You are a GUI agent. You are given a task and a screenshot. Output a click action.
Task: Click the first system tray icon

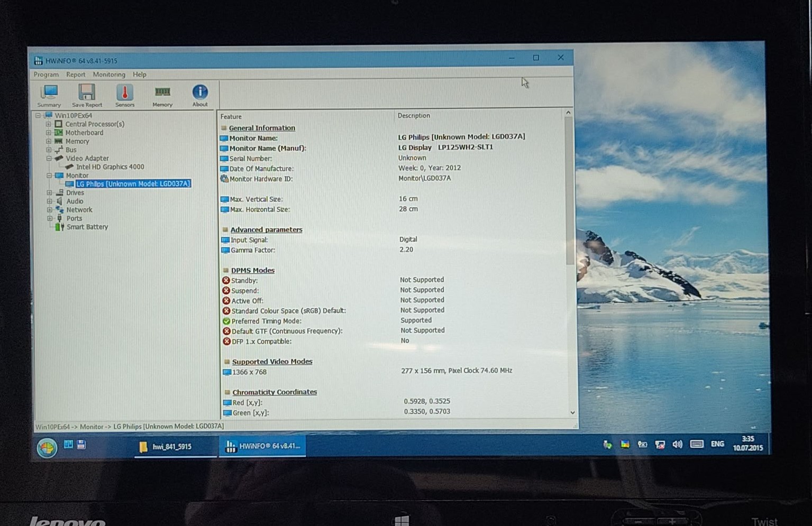607,445
